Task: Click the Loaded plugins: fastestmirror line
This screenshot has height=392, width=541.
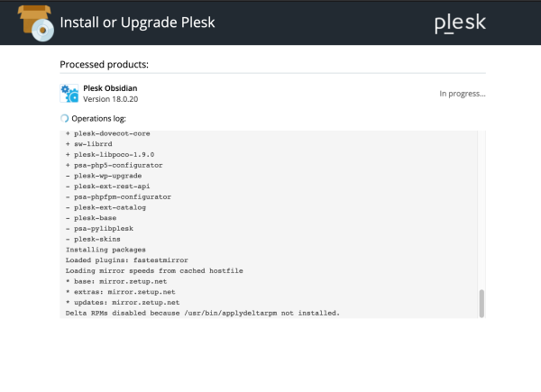Action: [x=127, y=260]
